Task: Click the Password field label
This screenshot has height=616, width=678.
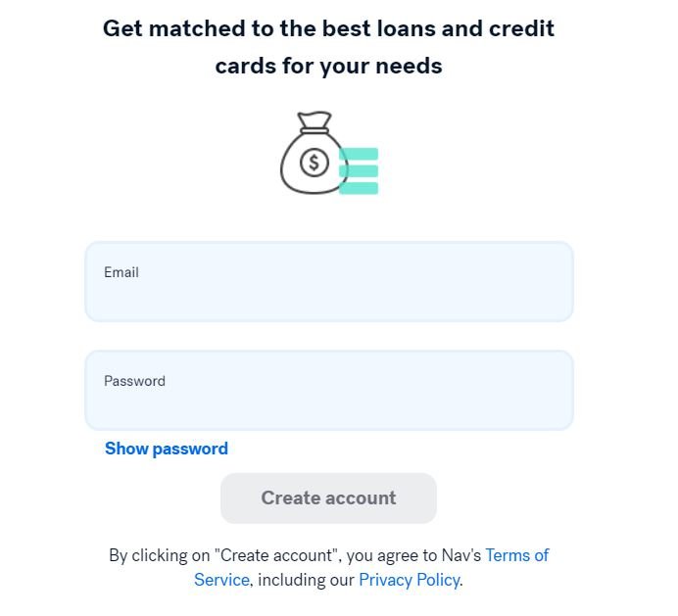Action: click(x=135, y=381)
